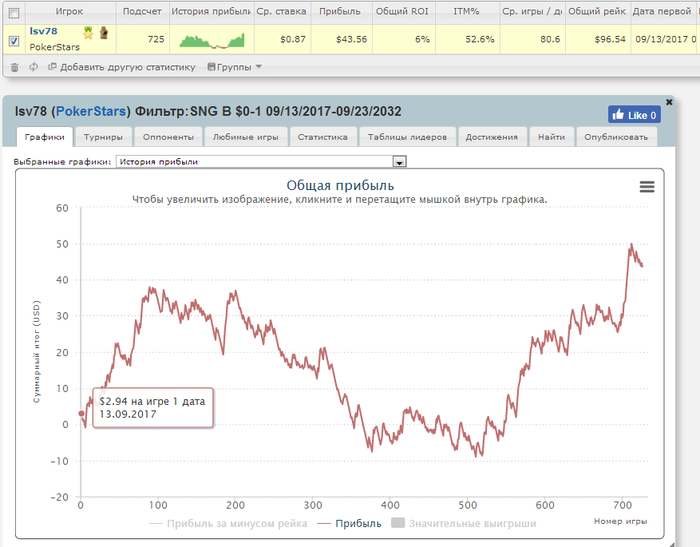Toggle the Прибыль legend series

pos(350,523)
